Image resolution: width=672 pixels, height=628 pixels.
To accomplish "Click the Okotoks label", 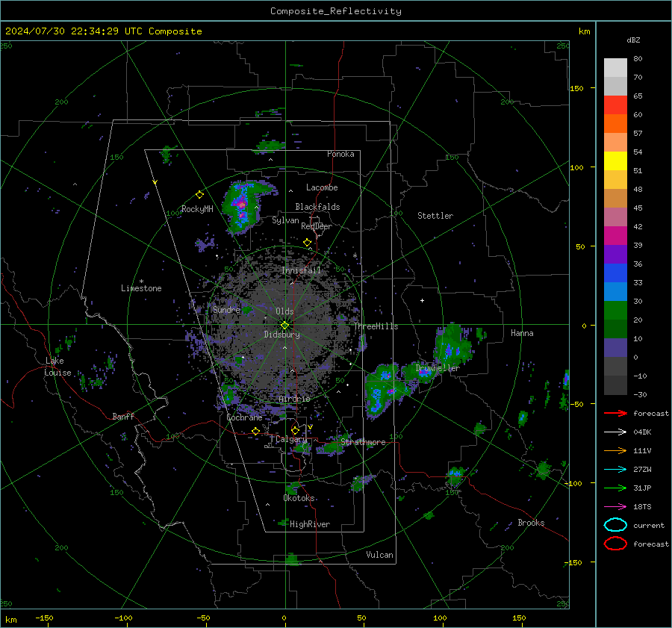I will click(299, 498).
